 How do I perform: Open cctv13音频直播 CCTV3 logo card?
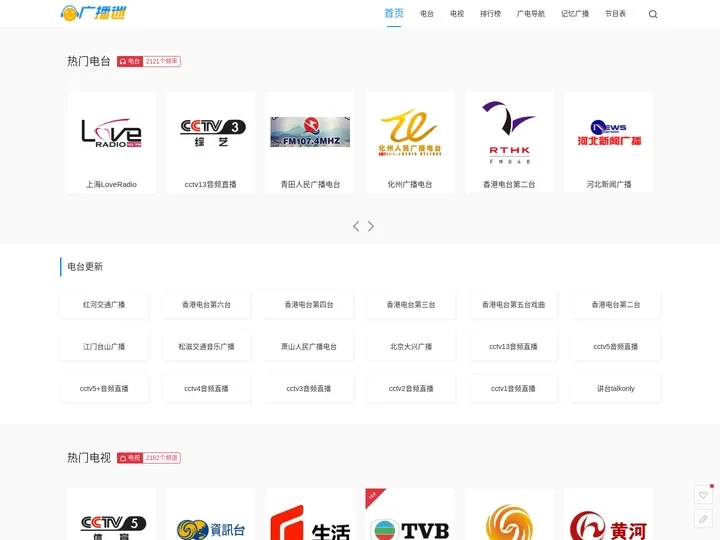pyautogui.click(x=211, y=142)
